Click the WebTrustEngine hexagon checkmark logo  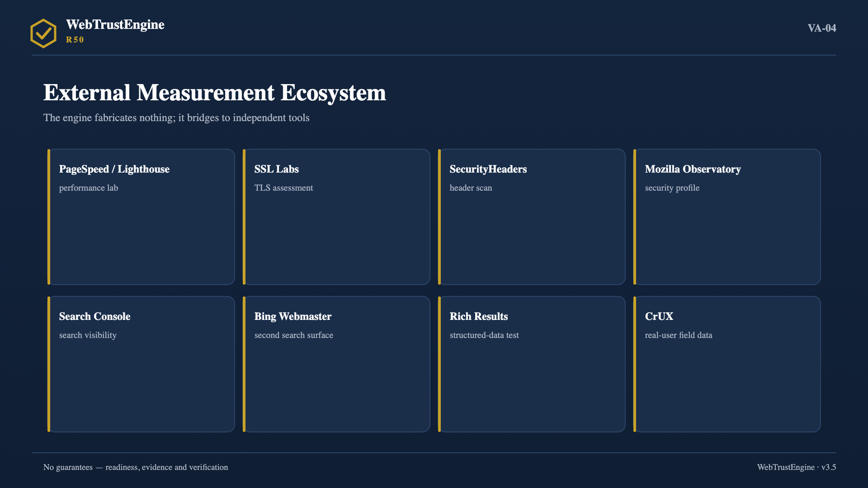click(43, 33)
